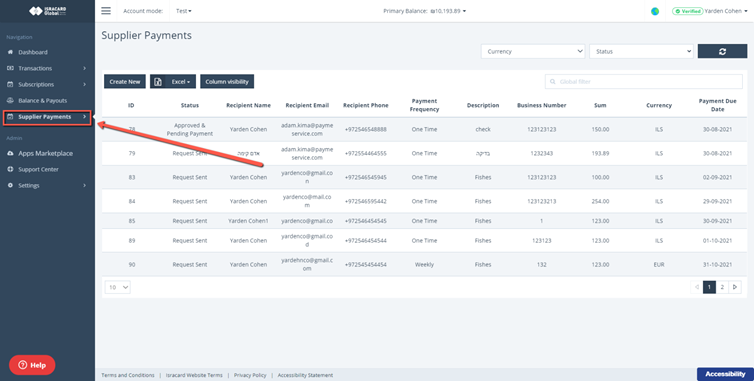Click the red Help button

pos(32,365)
